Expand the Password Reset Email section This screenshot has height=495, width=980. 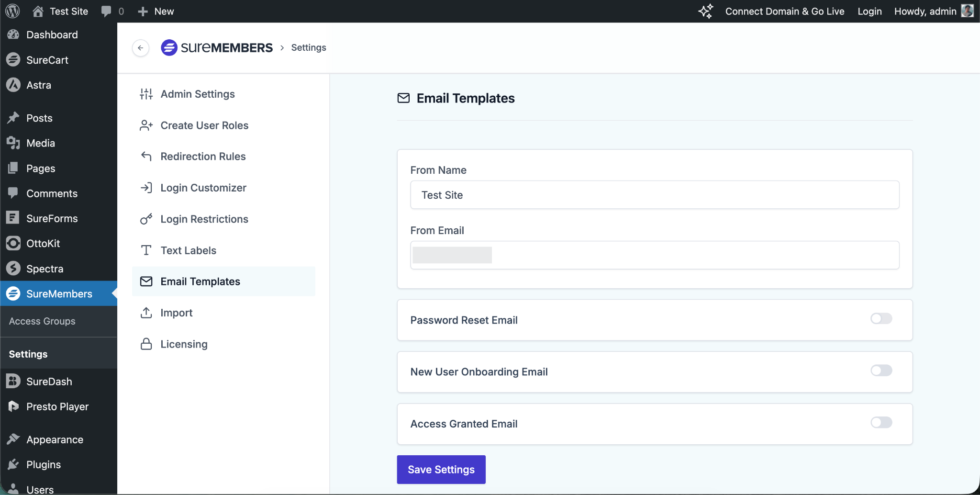tap(464, 320)
